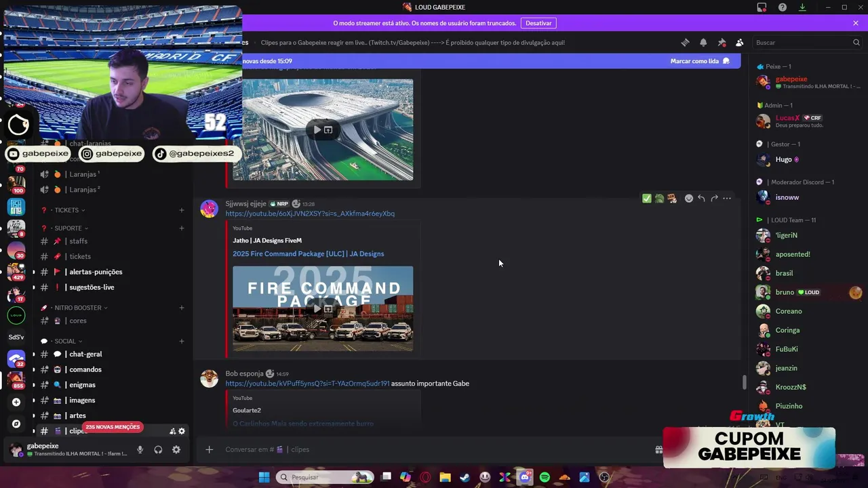The height and width of the screenshot is (488, 868).
Task: Collapse the SUPORTE category
Action: click(x=68, y=228)
